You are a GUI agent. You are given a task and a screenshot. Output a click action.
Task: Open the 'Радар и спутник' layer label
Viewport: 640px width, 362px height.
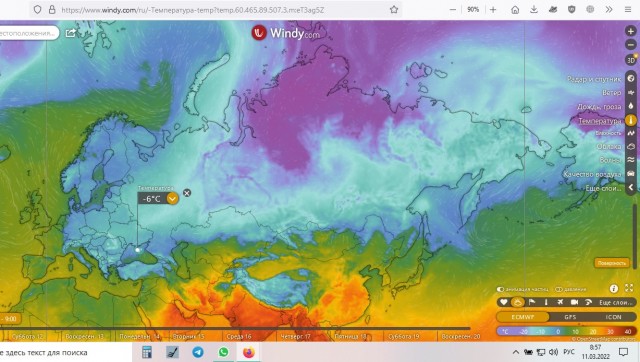pyautogui.click(x=594, y=79)
